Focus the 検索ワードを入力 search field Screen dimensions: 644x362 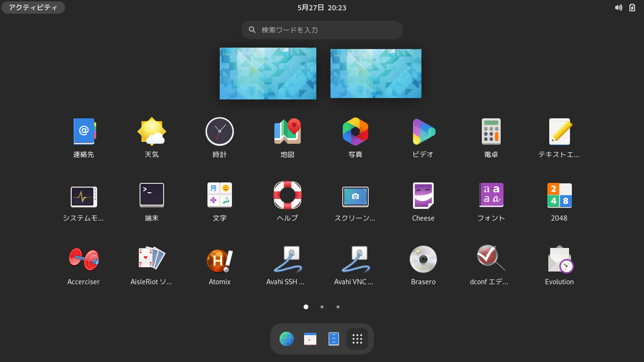(322, 30)
